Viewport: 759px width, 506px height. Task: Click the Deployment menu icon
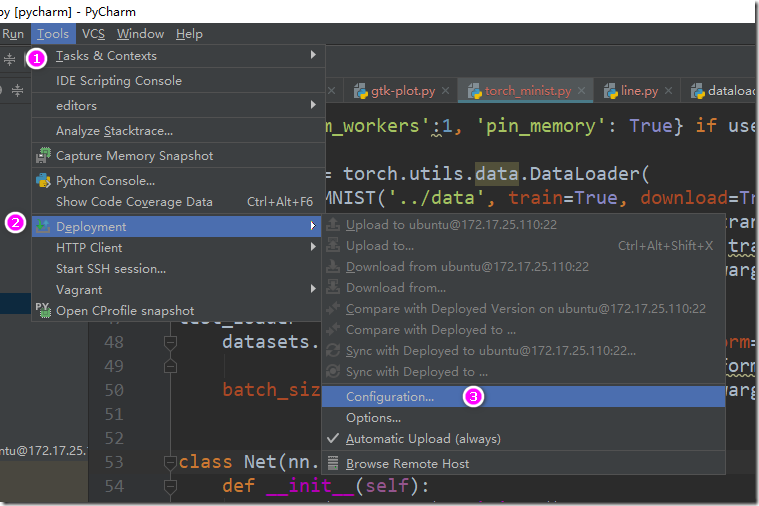(x=43, y=227)
